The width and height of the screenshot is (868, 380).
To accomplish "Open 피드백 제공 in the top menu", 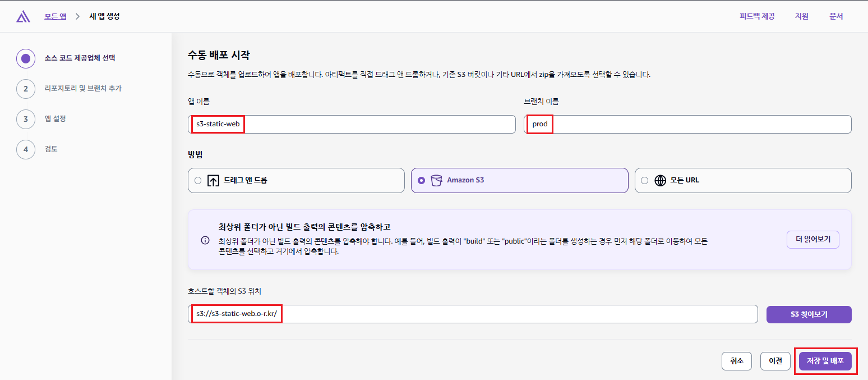I will pyautogui.click(x=757, y=16).
